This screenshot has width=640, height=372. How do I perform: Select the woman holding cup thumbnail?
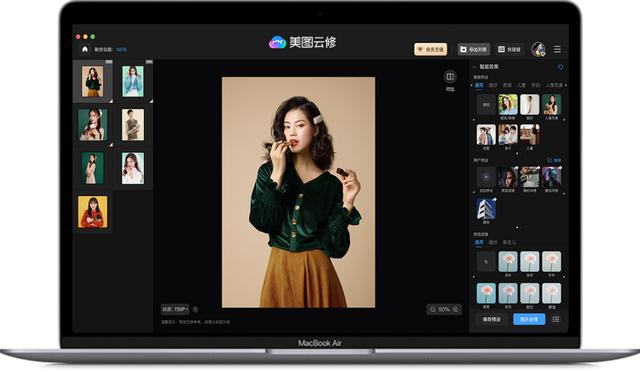coord(93,125)
